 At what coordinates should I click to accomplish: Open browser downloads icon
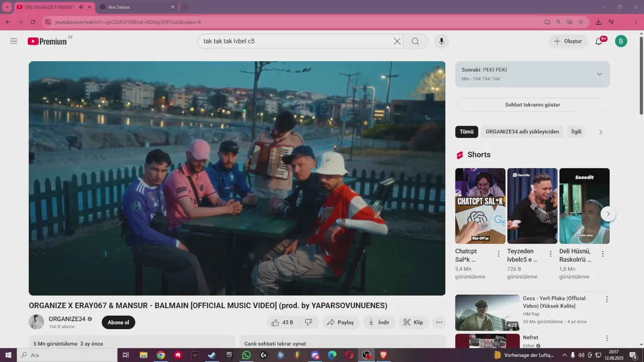tap(598, 22)
